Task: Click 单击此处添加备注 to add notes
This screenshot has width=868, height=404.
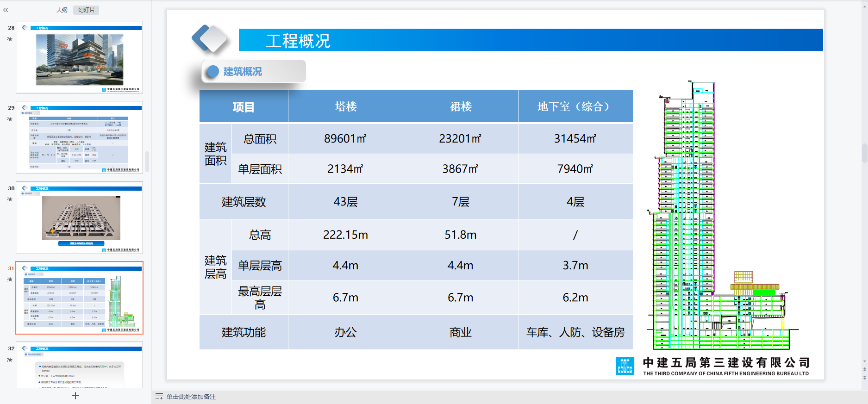Action: click(x=191, y=397)
